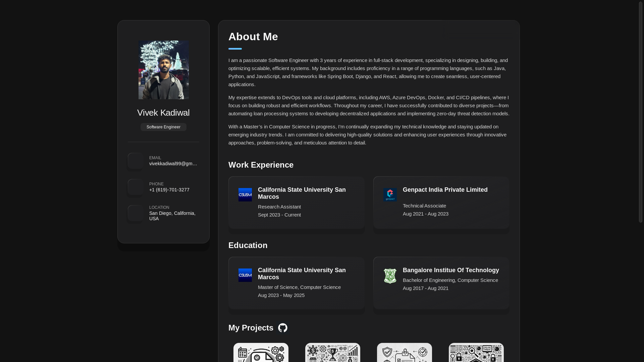Select the Vivek Kadiwal name heading
The image size is (644, 362).
[x=163, y=113]
